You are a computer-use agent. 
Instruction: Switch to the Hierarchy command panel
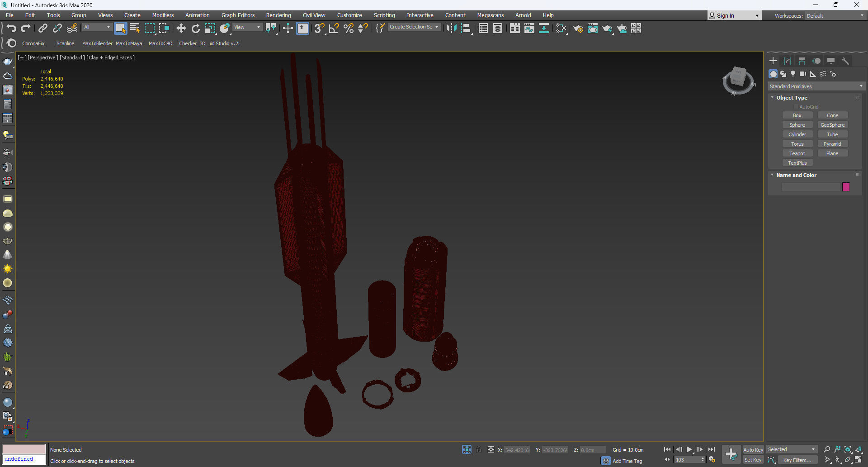(802, 61)
